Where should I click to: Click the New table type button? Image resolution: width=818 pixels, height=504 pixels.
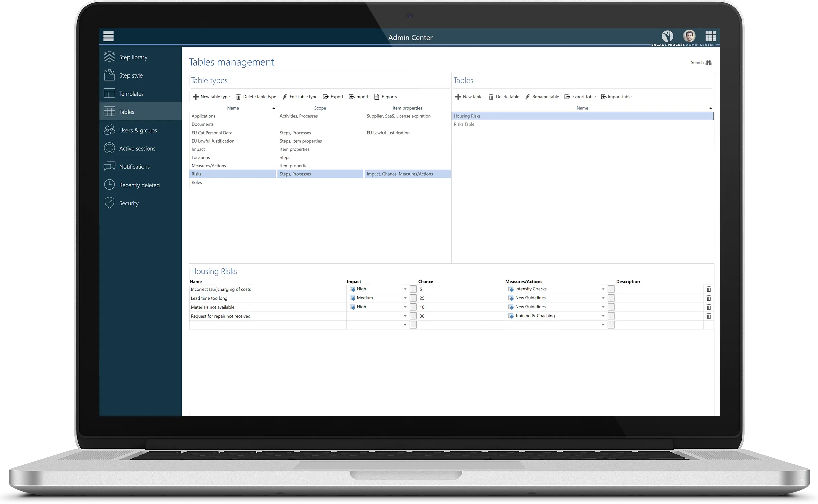(211, 97)
